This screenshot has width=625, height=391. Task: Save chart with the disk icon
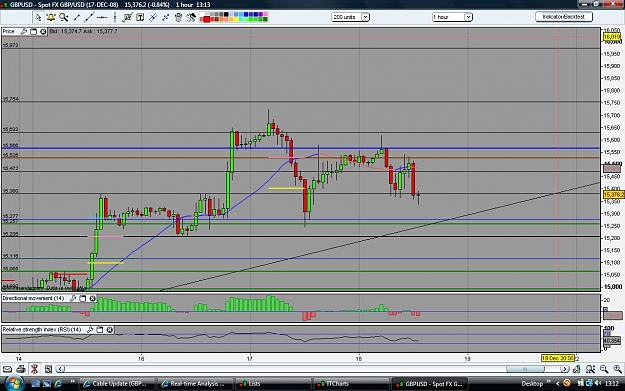(48, 369)
